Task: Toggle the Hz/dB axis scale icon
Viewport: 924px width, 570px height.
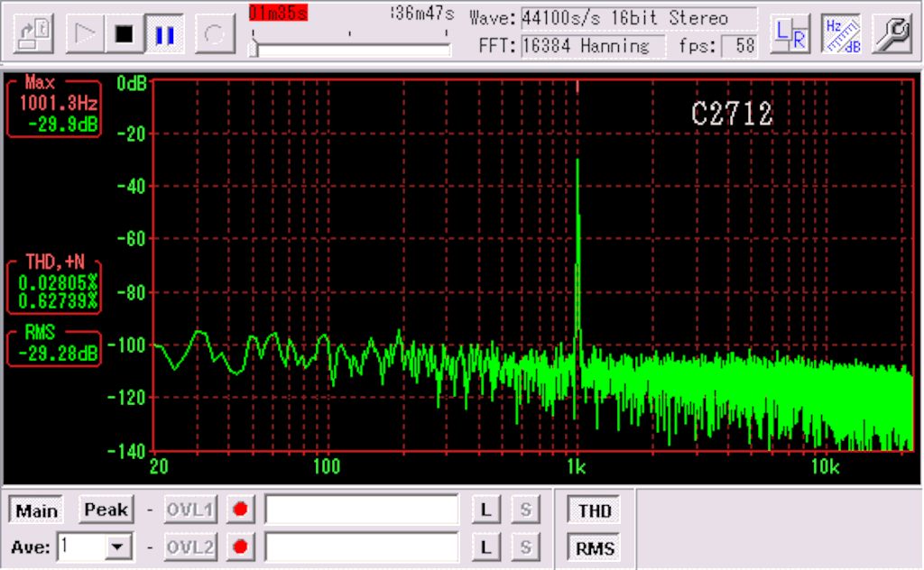Action: 842,34
